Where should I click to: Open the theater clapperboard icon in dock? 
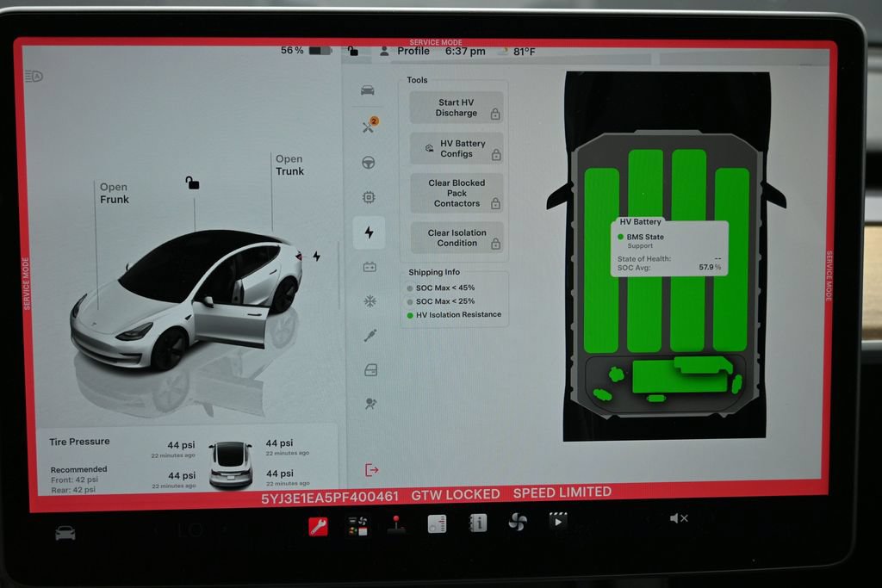pyautogui.click(x=558, y=521)
